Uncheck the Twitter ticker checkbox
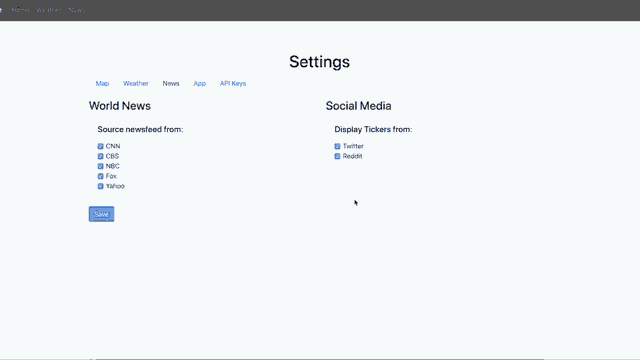 337,146
